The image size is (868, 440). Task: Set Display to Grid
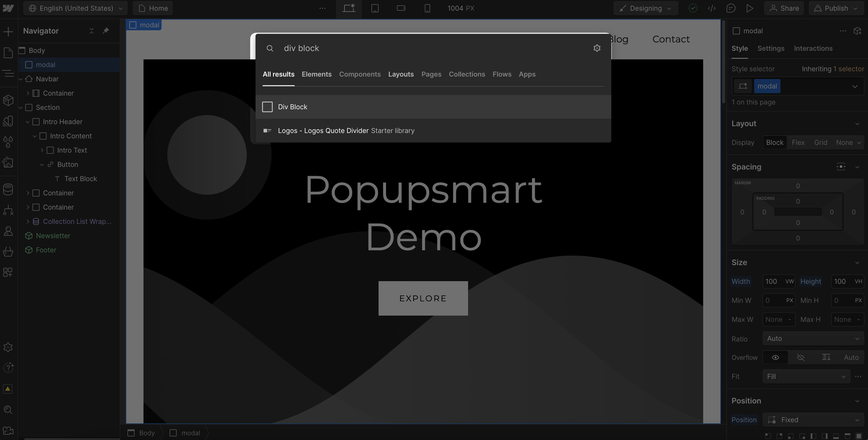(821, 143)
